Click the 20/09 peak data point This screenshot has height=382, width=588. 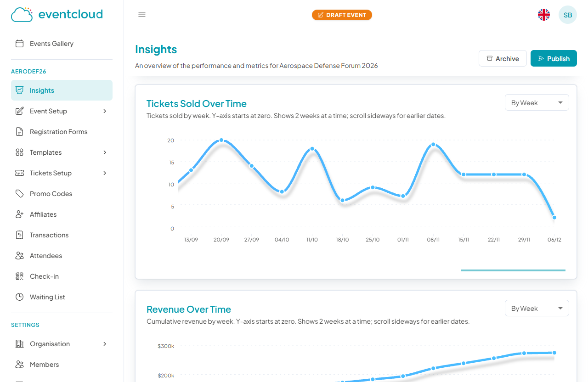221,140
